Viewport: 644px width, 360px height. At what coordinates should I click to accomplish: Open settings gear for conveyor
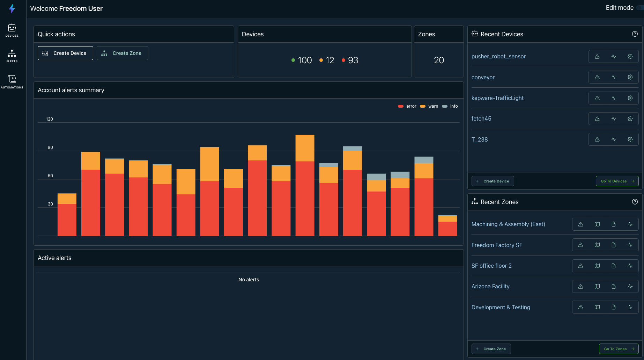coord(630,77)
